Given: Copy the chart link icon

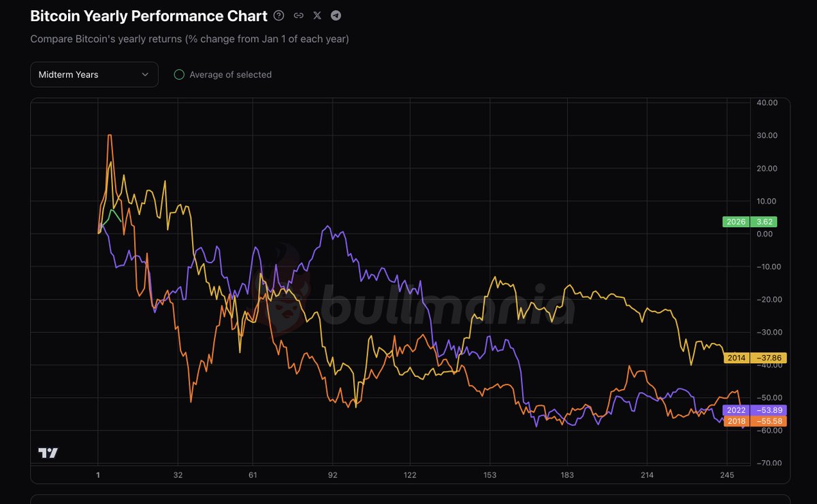Looking at the screenshot, I should point(298,16).
